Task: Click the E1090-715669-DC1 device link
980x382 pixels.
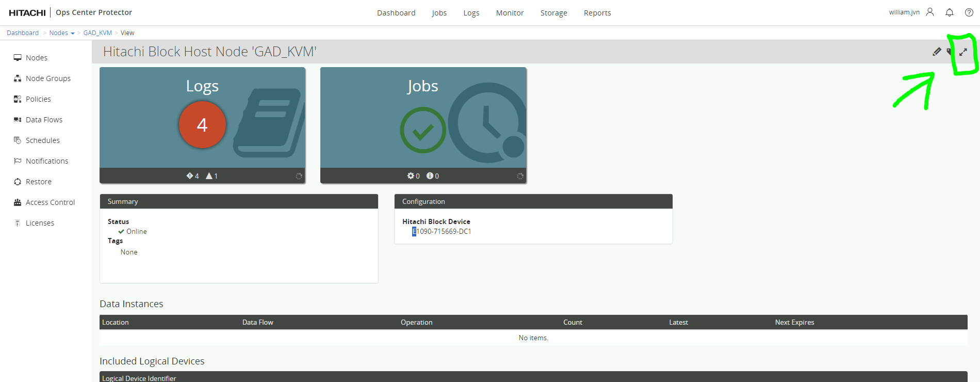Action: (442, 232)
